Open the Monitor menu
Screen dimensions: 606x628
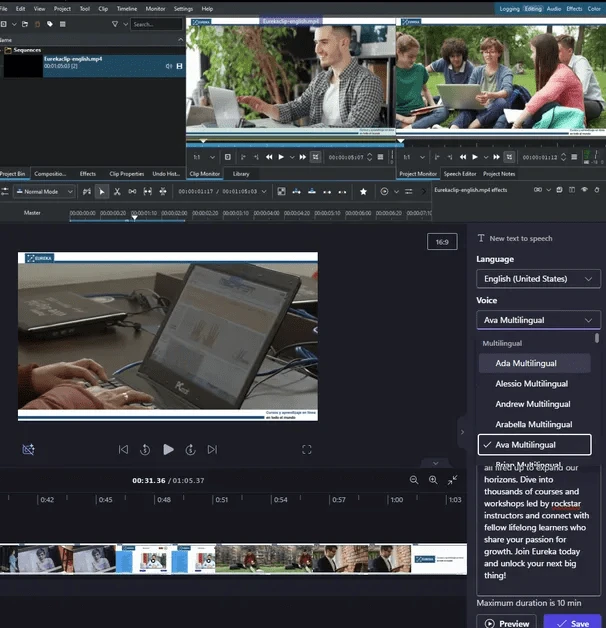click(x=155, y=8)
